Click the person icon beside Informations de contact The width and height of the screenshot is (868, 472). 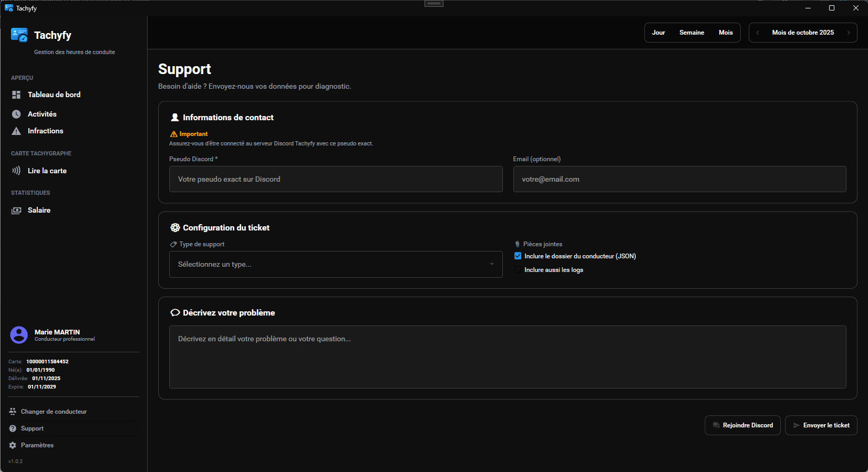pyautogui.click(x=175, y=118)
